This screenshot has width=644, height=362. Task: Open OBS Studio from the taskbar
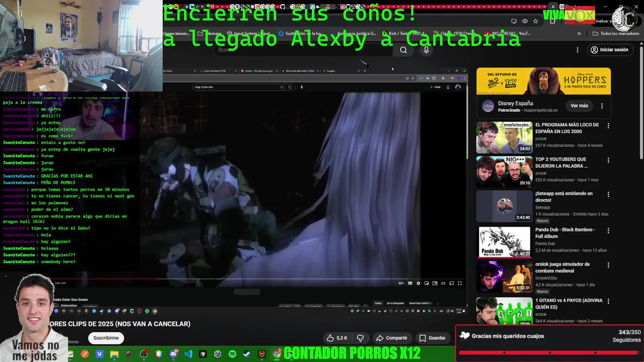click(144, 354)
